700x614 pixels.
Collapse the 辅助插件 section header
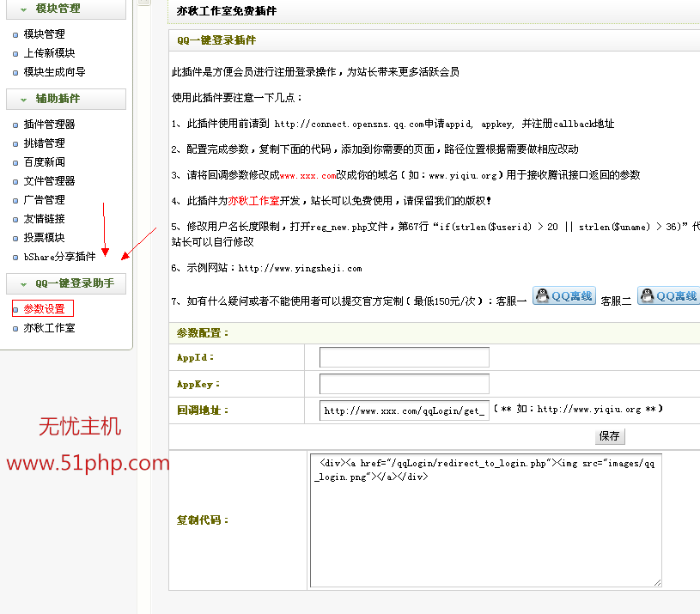(x=66, y=99)
